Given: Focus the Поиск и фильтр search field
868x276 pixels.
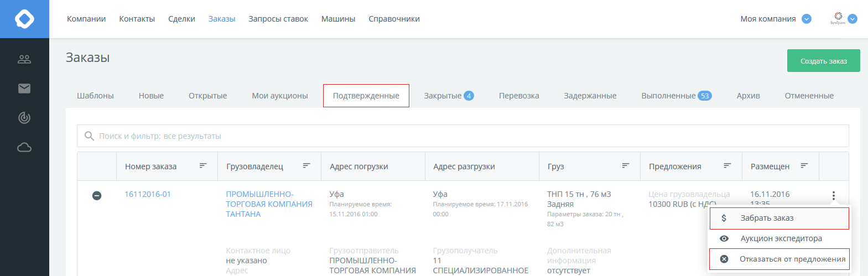Looking at the screenshot, I should coord(463,136).
